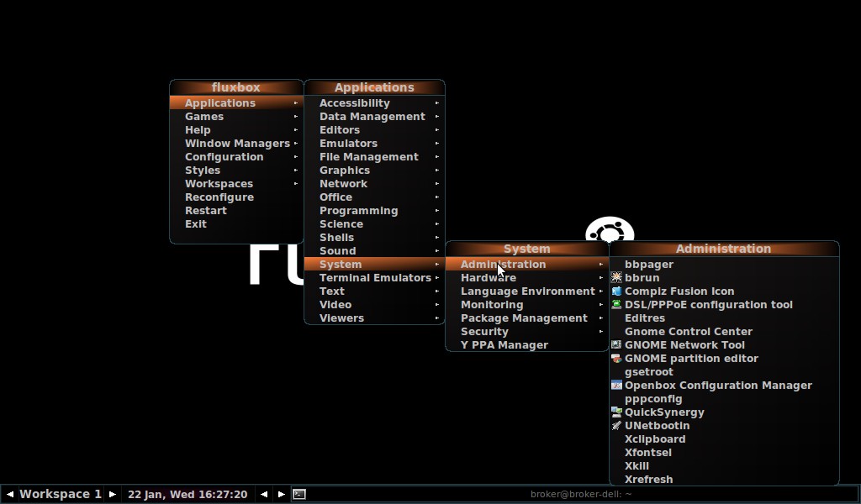Open the Programming submenu
The image size is (861, 504).
coord(374,211)
